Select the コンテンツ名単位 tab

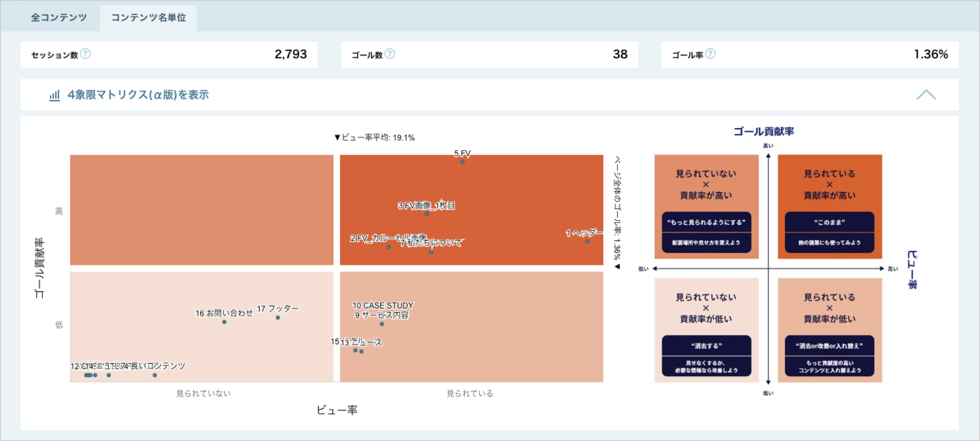[x=149, y=18]
